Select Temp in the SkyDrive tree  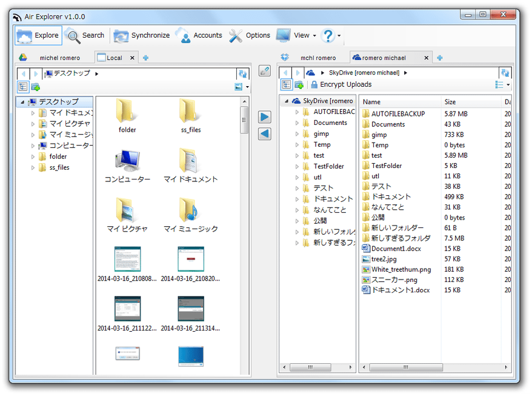[322, 145]
